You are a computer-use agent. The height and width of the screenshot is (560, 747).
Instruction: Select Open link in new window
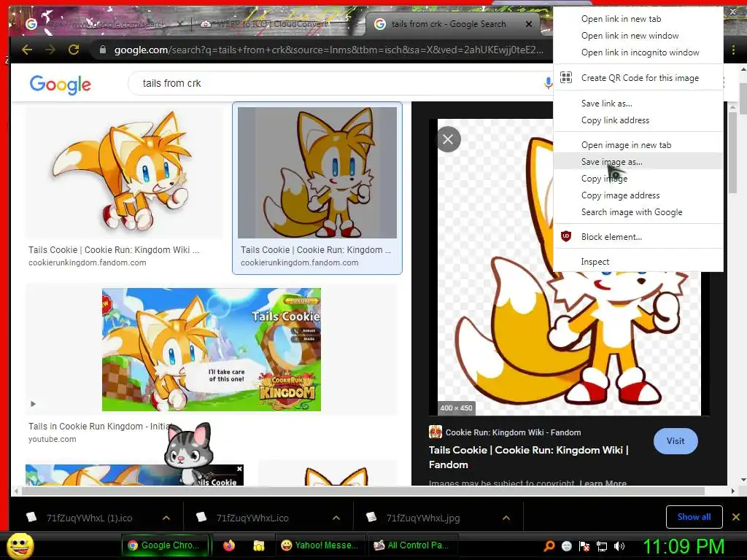coord(638,36)
